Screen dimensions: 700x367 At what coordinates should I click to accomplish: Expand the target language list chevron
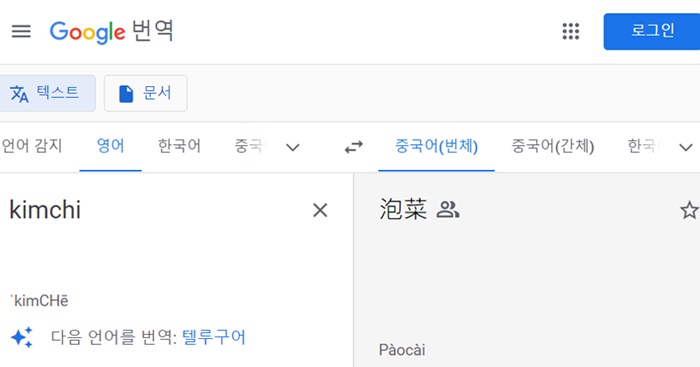coord(686,147)
